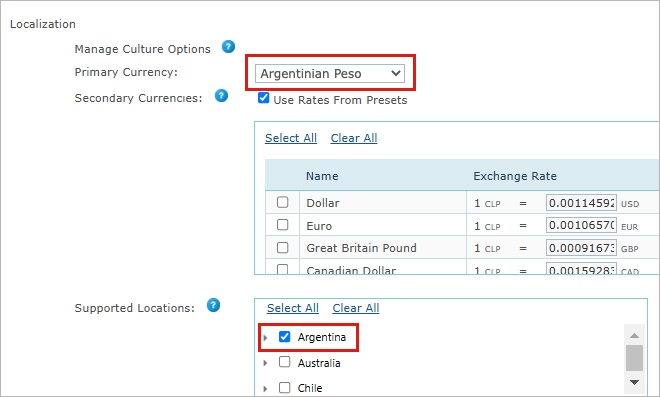The image size is (660, 397).
Task: Open help icon beside Supported Locations
Action: pyautogui.click(x=213, y=305)
